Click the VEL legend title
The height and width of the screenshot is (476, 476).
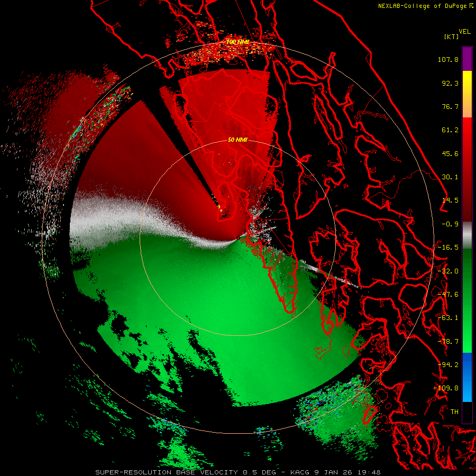click(x=464, y=32)
